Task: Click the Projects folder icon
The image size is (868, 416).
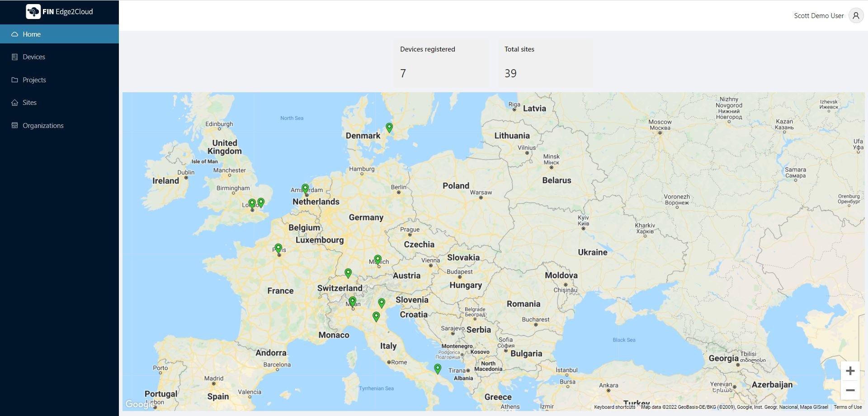Action: (x=14, y=80)
